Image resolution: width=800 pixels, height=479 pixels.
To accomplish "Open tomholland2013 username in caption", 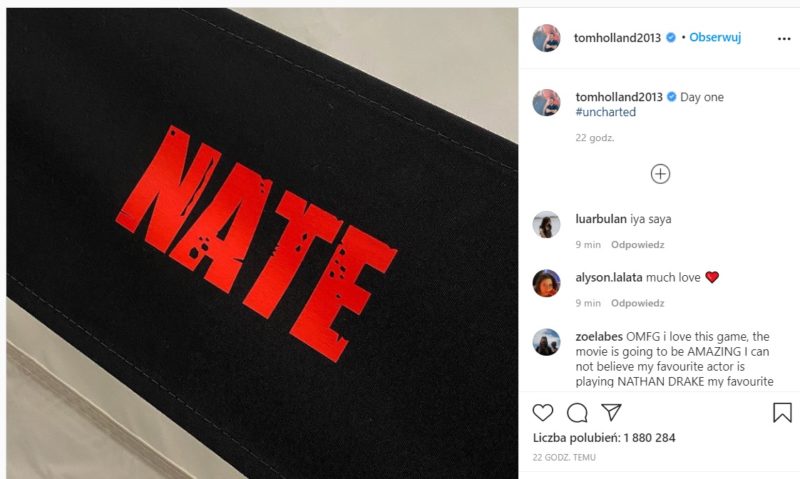I will tap(619, 97).
